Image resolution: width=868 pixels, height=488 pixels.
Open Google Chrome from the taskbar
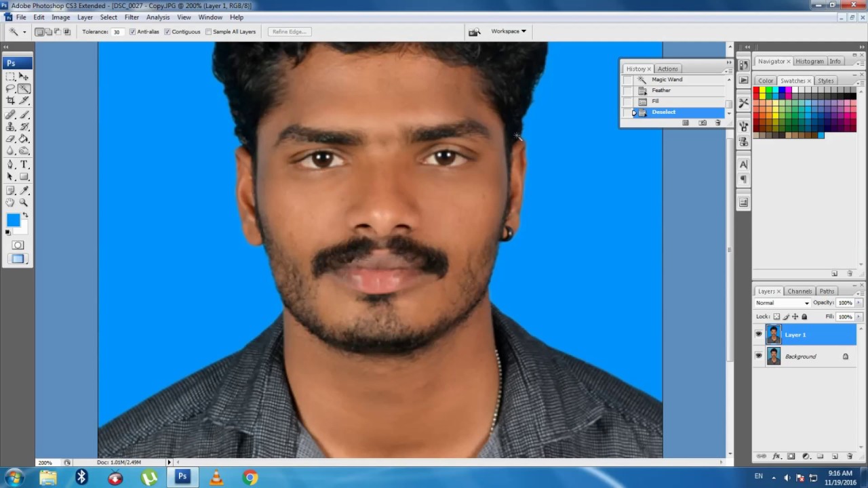click(x=250, y=478)
